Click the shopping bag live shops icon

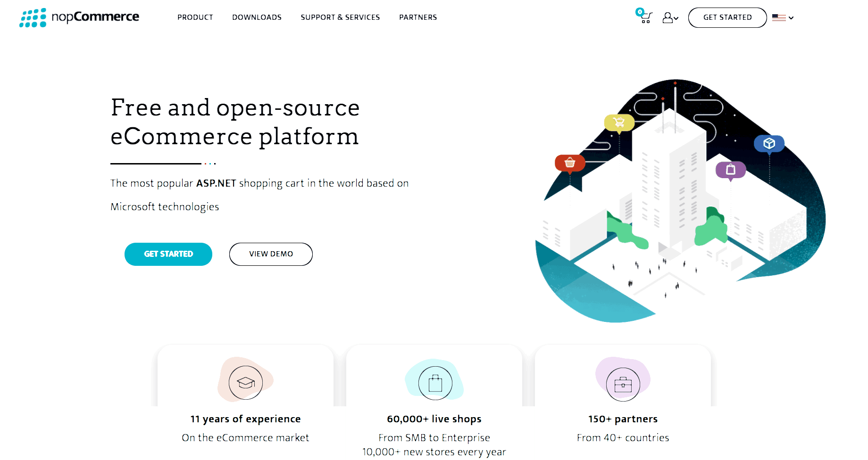tap(435, 383)
